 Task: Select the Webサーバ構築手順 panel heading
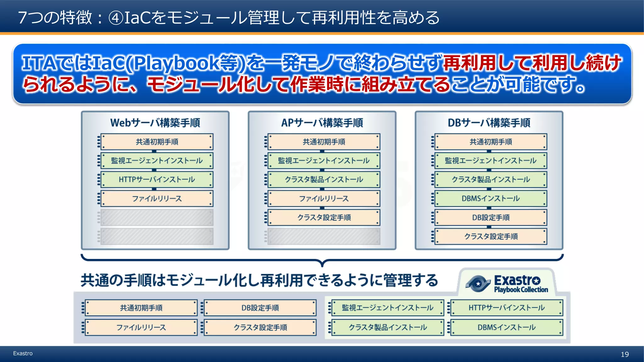tap(155, 123)
